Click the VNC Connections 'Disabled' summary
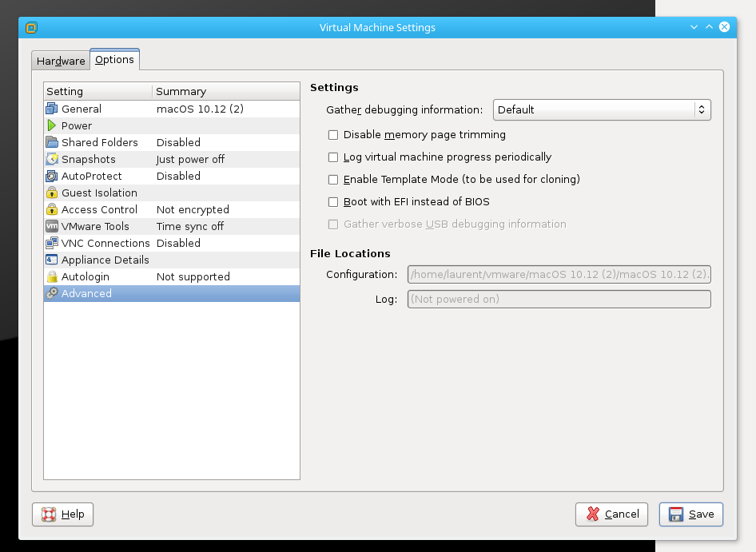This screenshot has width=756, height=552. point(178,243)
